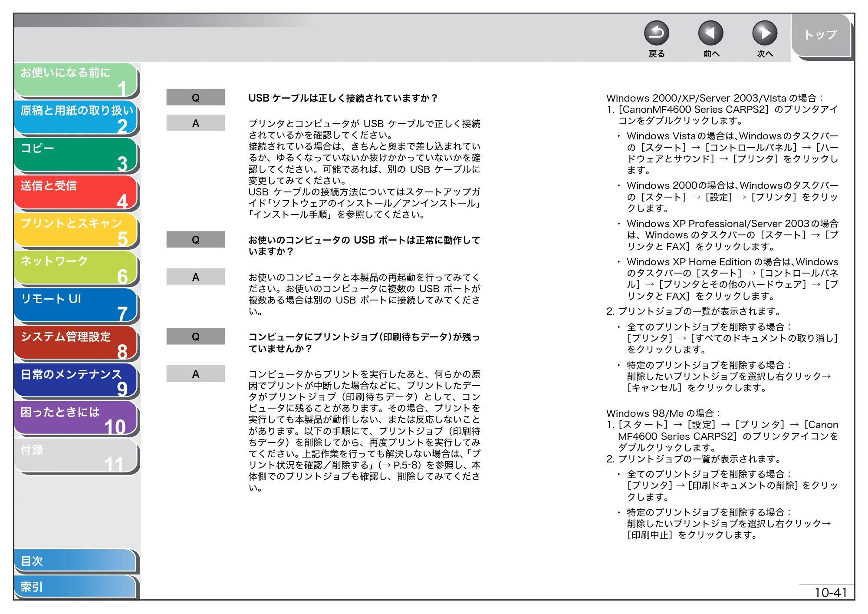Click question about プリントジョブ(印刷待ちデータ)
The width and height of the screenshot is (868, 614).
(x=364, y=343)
